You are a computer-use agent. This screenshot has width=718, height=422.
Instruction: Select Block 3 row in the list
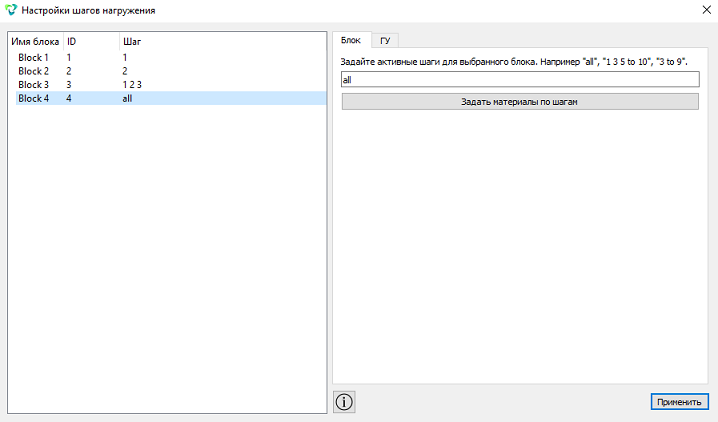click(x=171, y=85)
